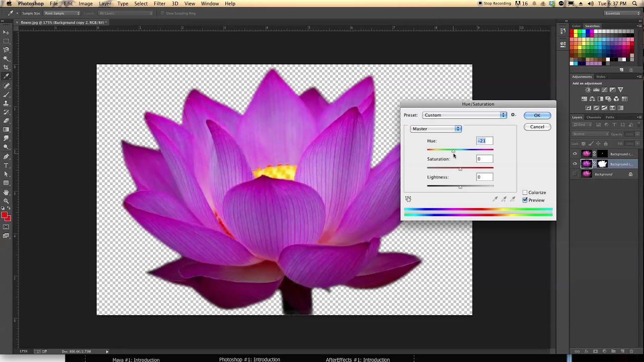Open the Select menu
This screenshot has height=362, width=644.
tap(141, 4)
